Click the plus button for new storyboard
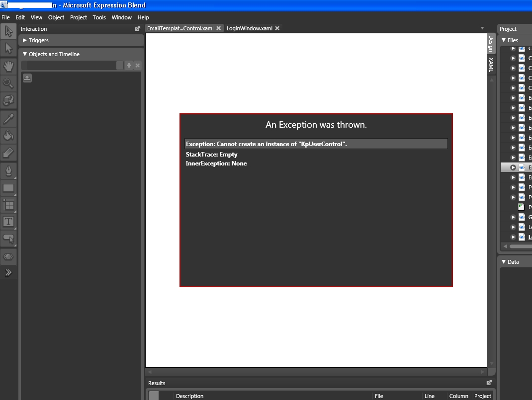 pyautogui.click(x=129, y=66)
